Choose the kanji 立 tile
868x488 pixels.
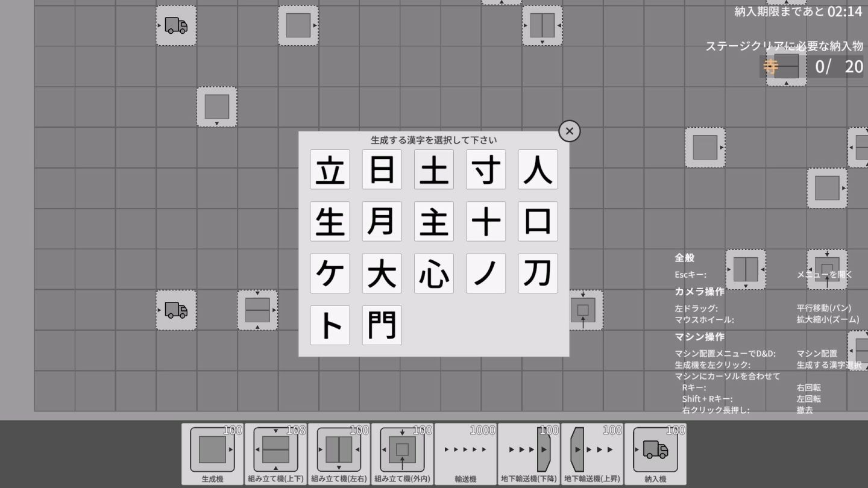pos(330,169)
